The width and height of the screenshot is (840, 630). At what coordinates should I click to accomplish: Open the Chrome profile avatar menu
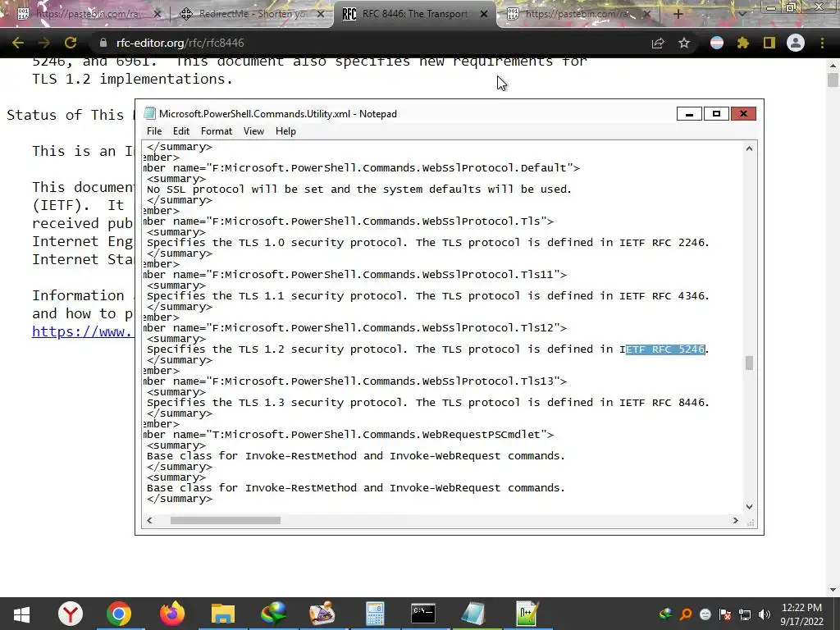pyautogui.click(x=796, y=43)
